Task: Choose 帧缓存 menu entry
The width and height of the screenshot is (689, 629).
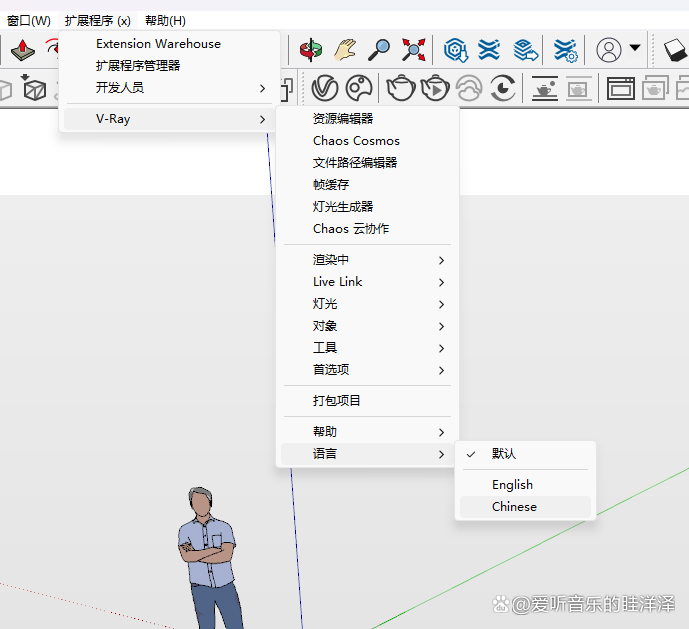Action: coord(367,185)
